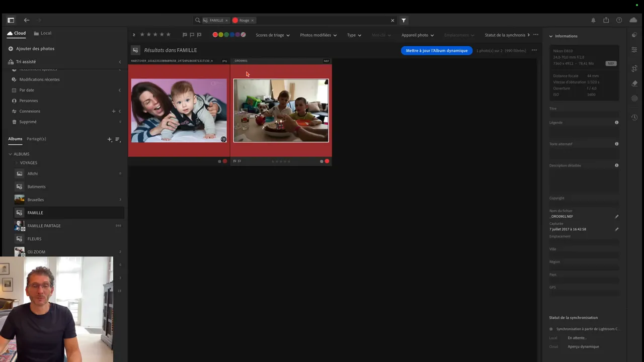This screenshot has height=362, width=644.
Task: Open the version history clock icon
Action: (x=634, y=117)
